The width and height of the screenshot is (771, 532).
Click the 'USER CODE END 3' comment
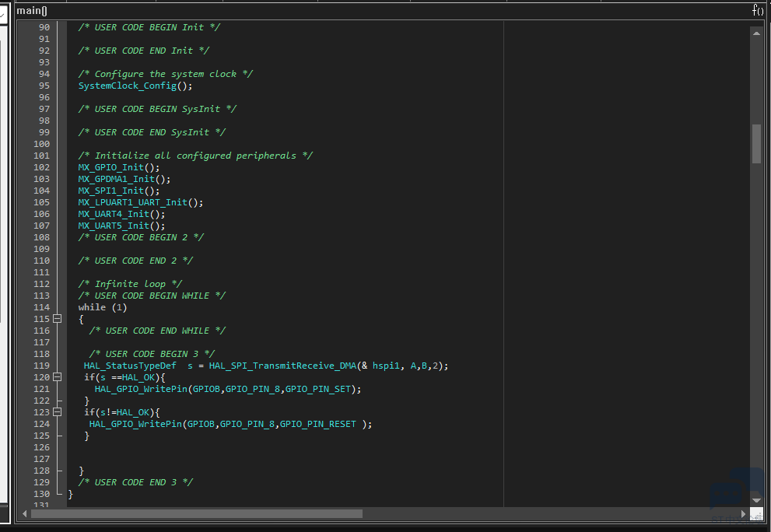pyautogui.click(x=135, y=482)
